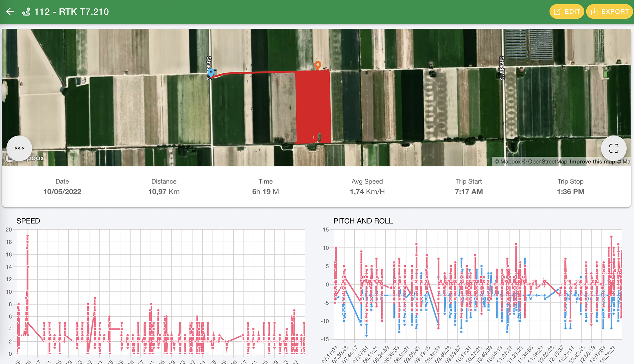Click the Improve this map link
634x364 pixels.
pyautogui.click(x=592, y=162)
